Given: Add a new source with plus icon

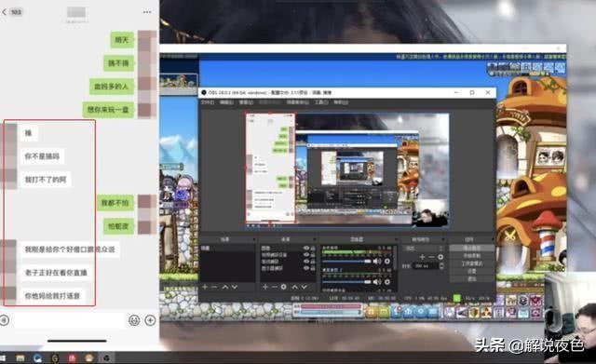Looking at the screenshot, I should coord(265,287).
